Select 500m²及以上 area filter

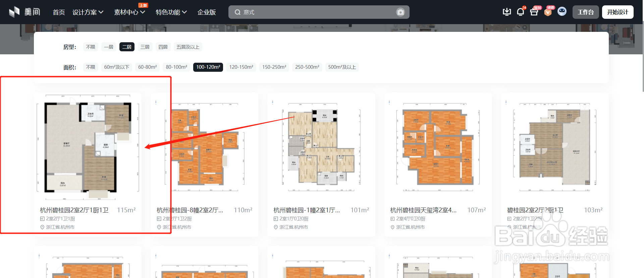[342, 67]
